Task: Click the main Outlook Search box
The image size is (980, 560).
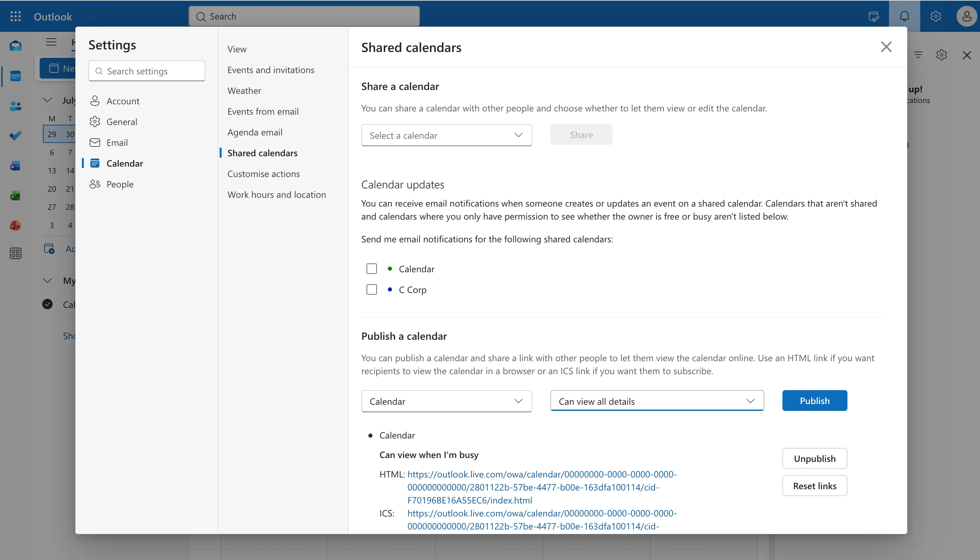Action: coord(304,16)
